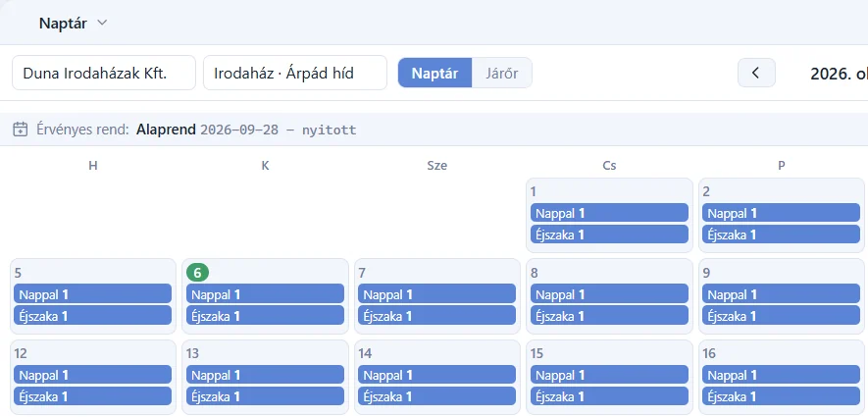The width and height of the screenshot is (868, 417).
Task: Open the Éjszaka 1 shift on day 6
Action: pos(265,316)
